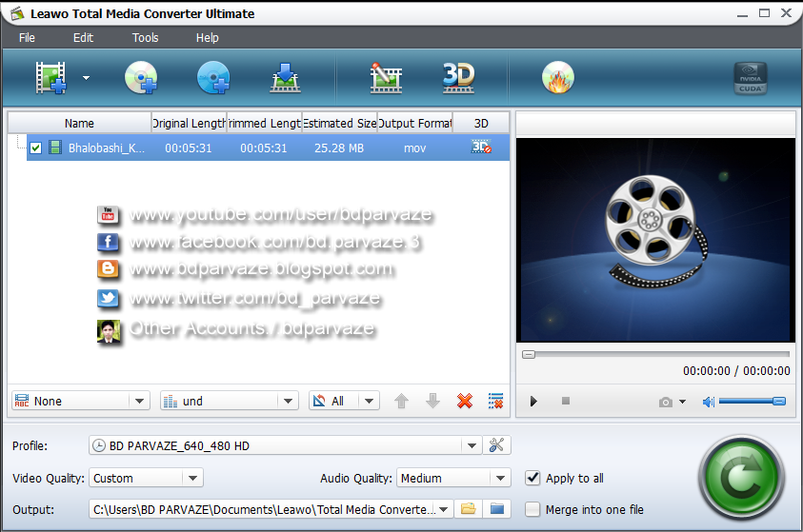Click the green Convert button

tap(741, 477)
